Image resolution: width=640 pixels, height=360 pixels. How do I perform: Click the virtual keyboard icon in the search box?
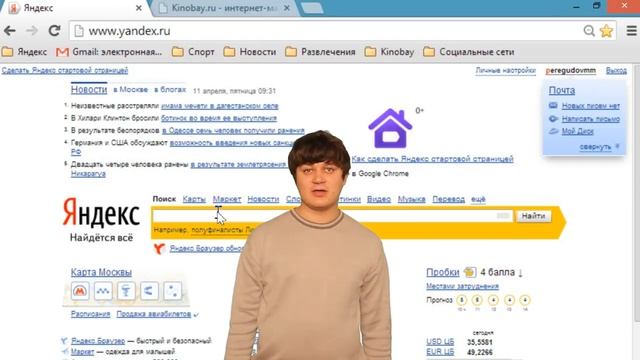point(503,216)
